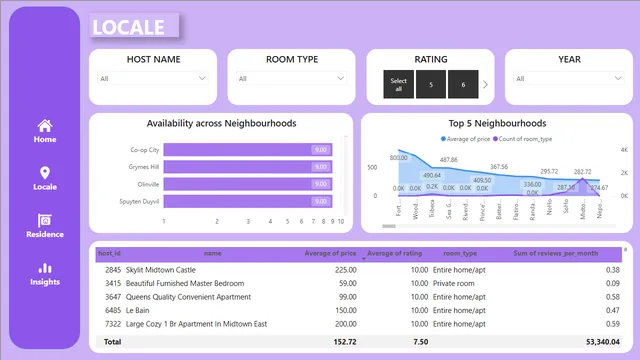This screenshot has height=360, width=640.
Task: Select Large Cozy 1 Br Apartment row
Action: [x=359, y=324]
